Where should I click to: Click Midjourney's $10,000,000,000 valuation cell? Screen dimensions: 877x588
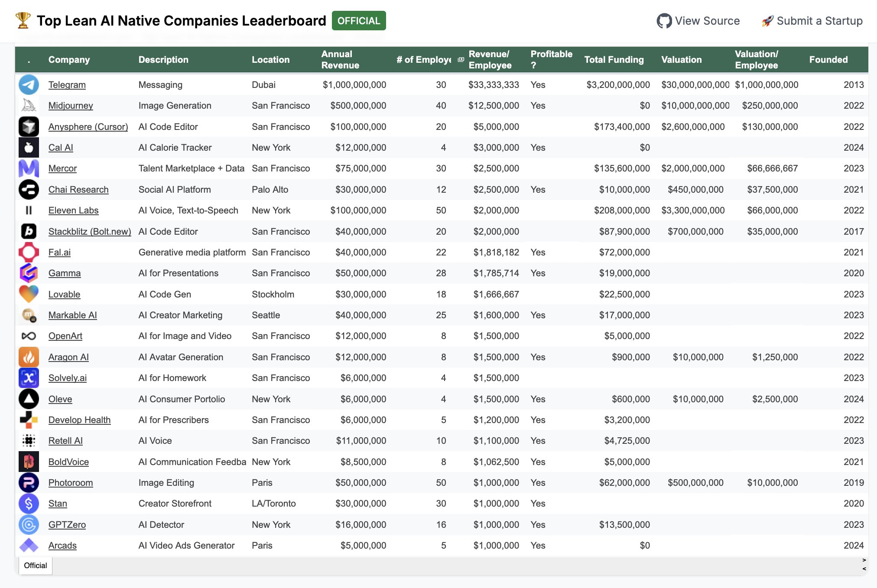(695, 106)
